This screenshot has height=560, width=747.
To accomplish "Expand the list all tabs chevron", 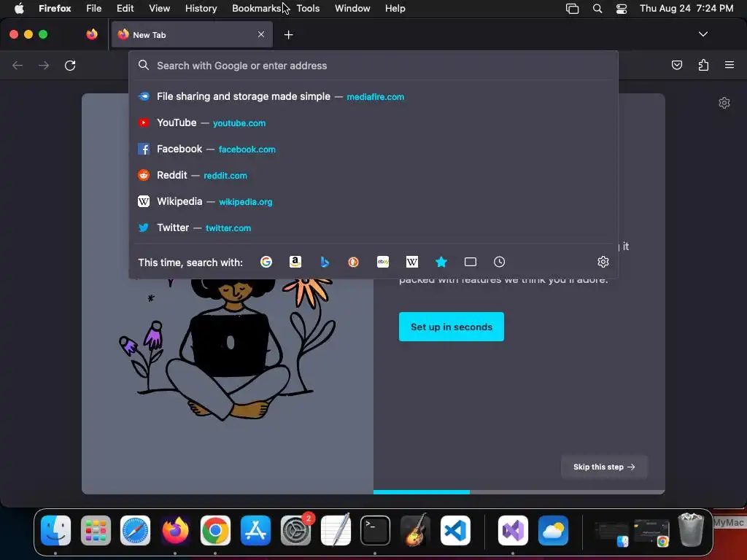I will coord(703,34).
